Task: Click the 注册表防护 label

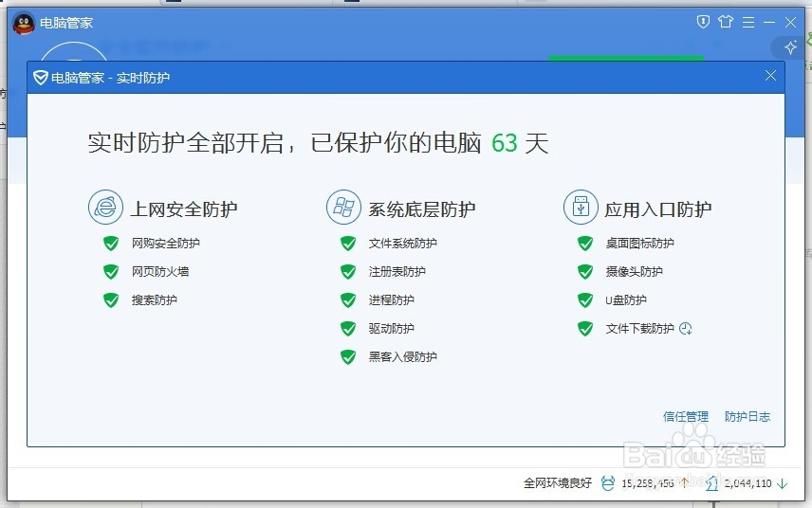Action: 397,272
